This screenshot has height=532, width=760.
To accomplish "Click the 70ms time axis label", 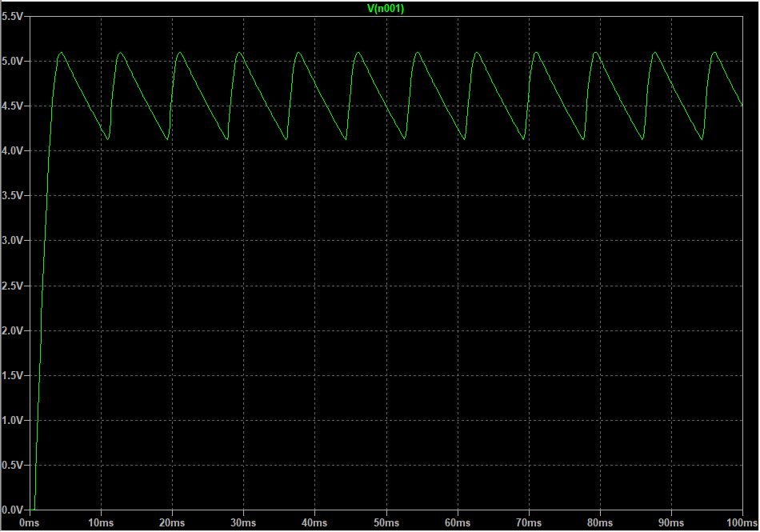I will pos(529,523).
